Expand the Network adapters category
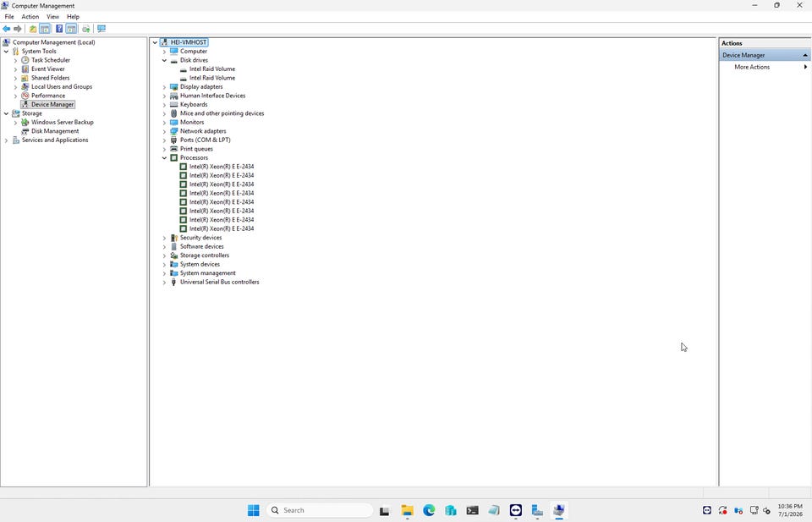Image resolution: width=812 pixels, height=522 pixels. pyautogui.click(x=164, y=131)
